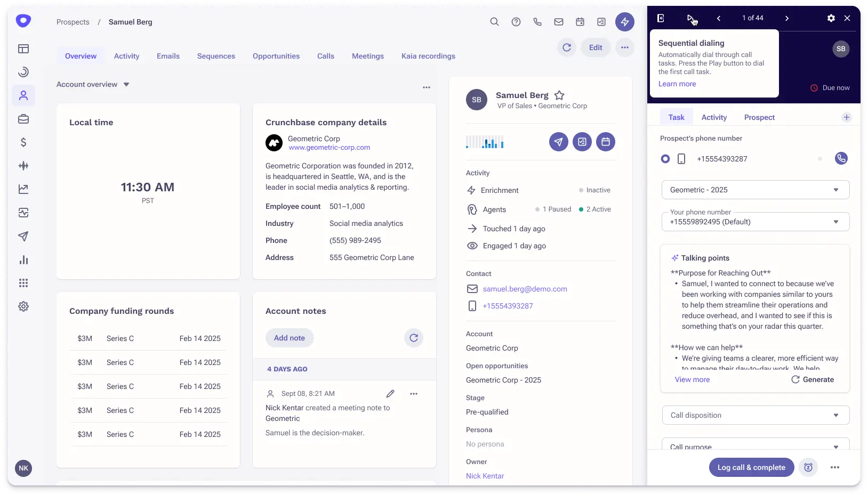868x495 pixels.
Task: Expand the Call disposition dropdown
Action: [756, 415]
